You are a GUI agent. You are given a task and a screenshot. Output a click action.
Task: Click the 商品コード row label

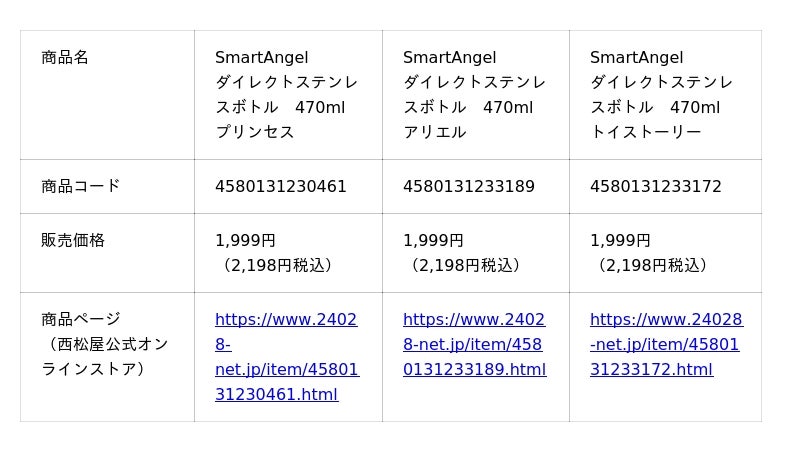[x=80, y=186]
